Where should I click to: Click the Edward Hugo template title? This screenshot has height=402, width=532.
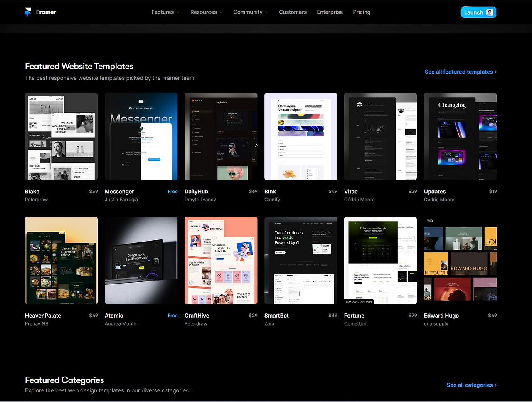pos(441,316)
